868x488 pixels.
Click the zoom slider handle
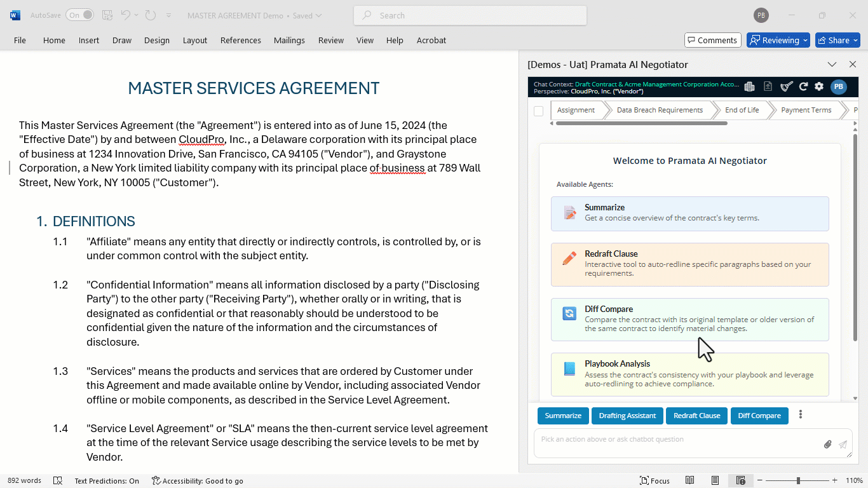click(x=798, y=481)
